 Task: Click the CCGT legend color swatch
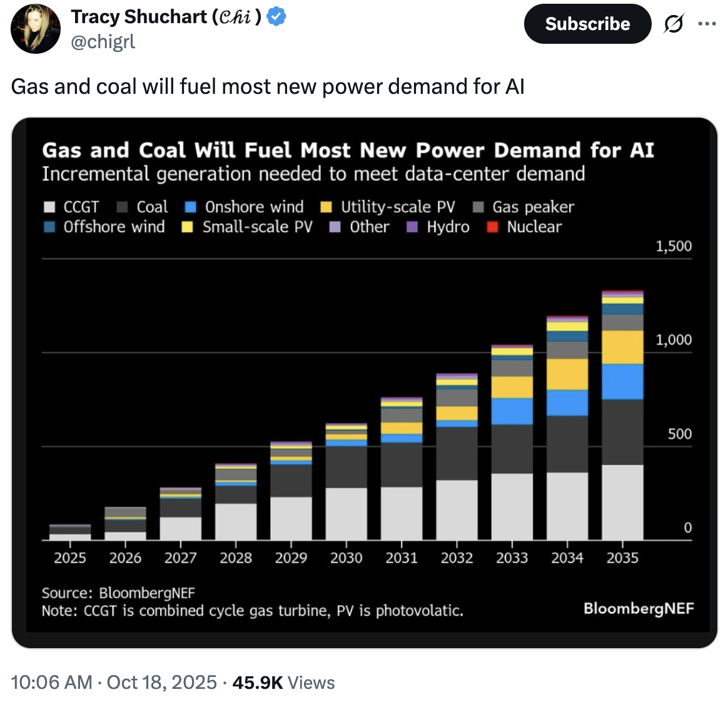49,207
